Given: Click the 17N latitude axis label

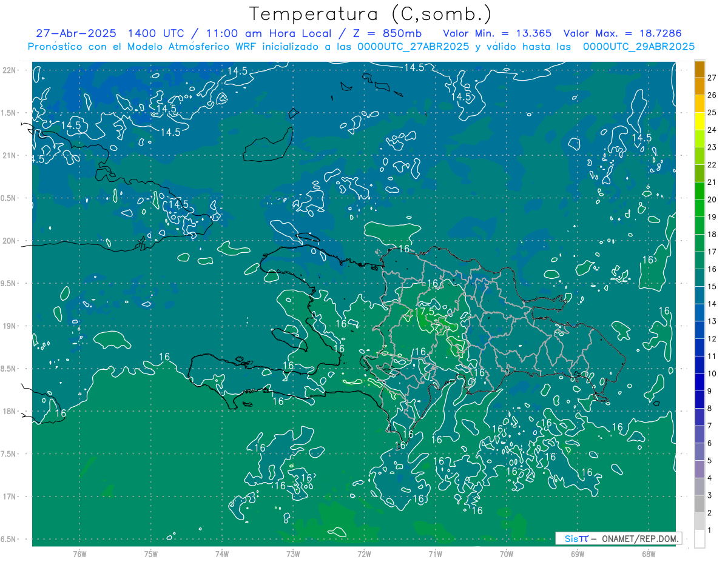Looking at the screenshot, I should point(9,497).
